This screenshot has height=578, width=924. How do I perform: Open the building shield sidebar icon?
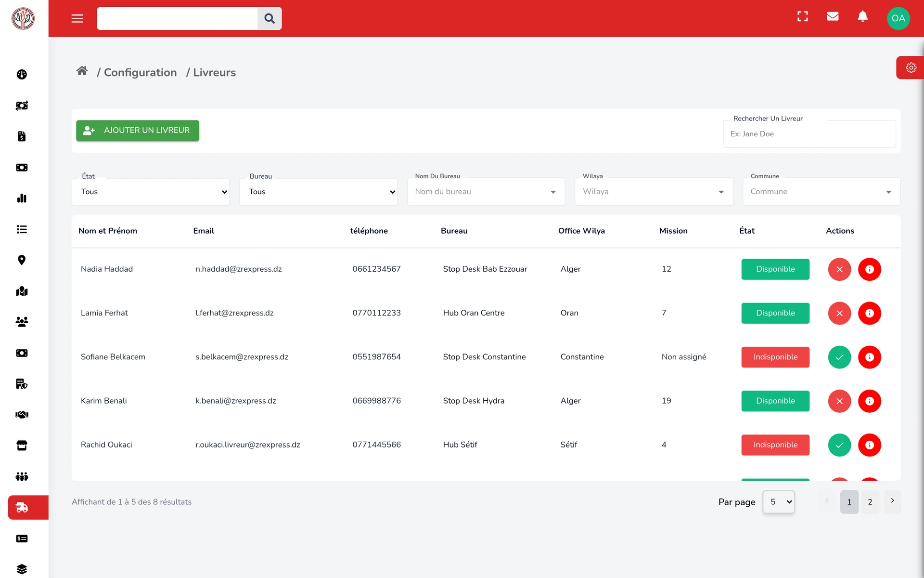coord(22,384)
